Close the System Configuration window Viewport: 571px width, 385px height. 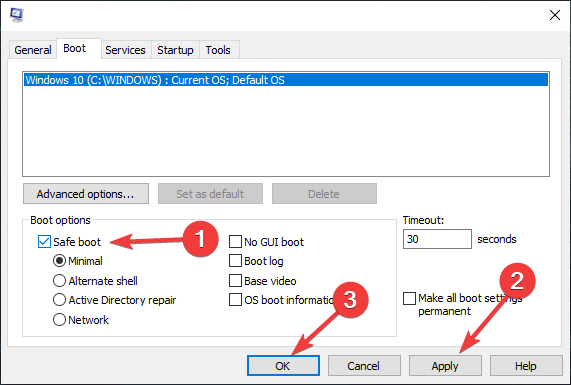[555, 15]
